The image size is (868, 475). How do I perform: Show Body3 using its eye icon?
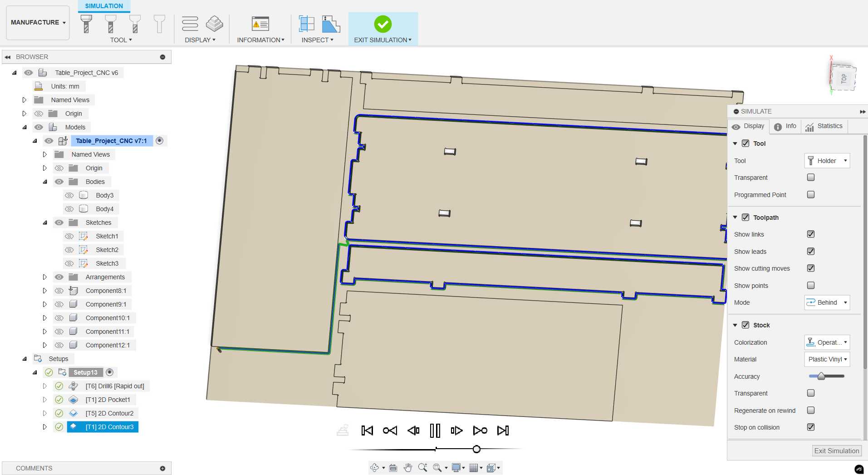69,195
